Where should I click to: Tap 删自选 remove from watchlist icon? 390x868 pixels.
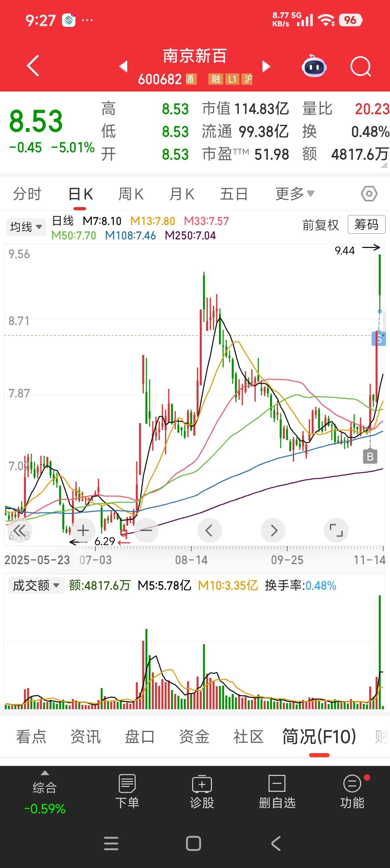[x=277, y=791]
